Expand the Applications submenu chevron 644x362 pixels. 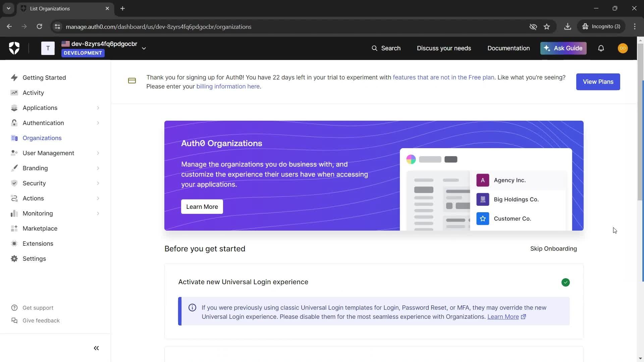[98, 108]
